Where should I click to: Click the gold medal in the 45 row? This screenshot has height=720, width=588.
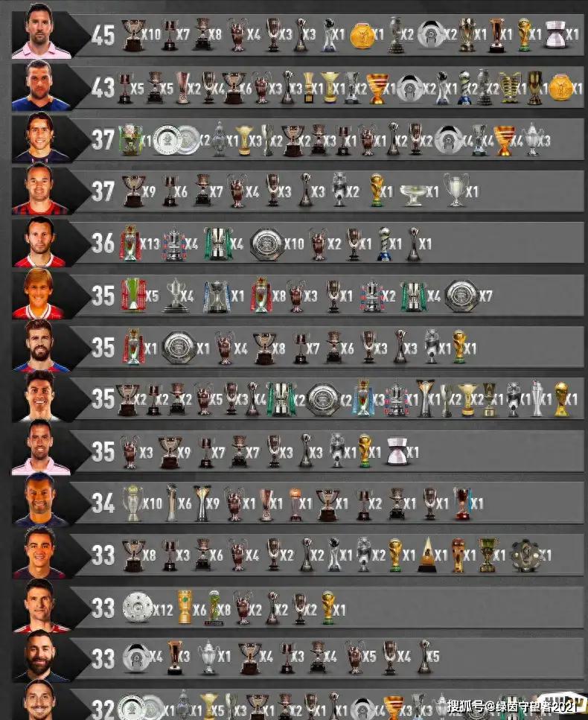coord(362,36)
